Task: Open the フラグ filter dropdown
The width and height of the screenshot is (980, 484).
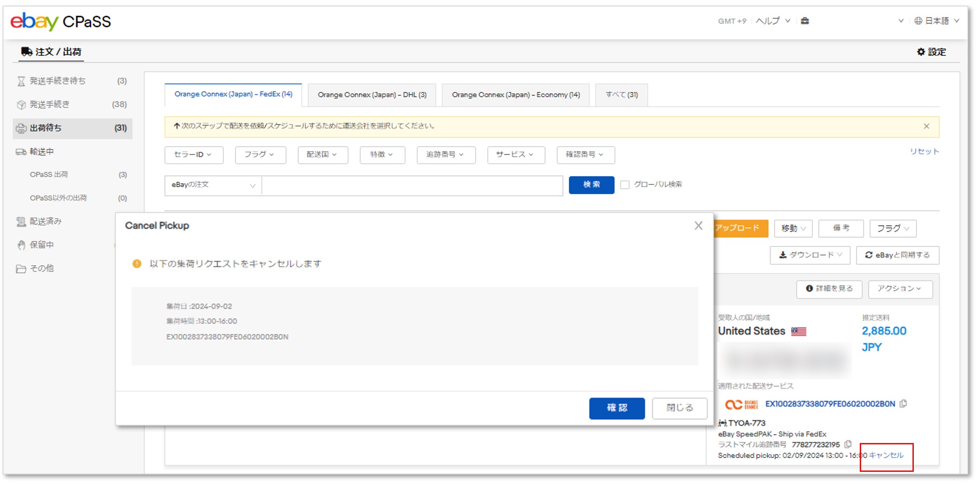Action: pos(260,155)
